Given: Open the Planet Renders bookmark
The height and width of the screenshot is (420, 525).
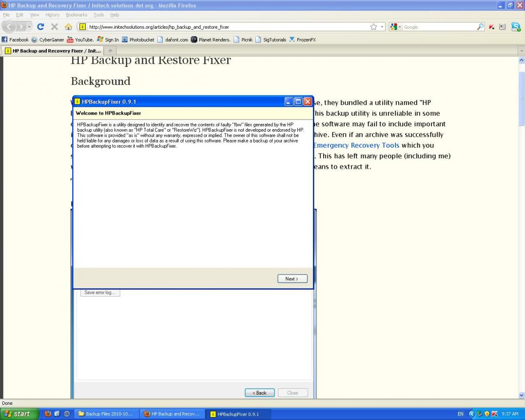Looking at the screenshot, I should click(x=211, y=40).
